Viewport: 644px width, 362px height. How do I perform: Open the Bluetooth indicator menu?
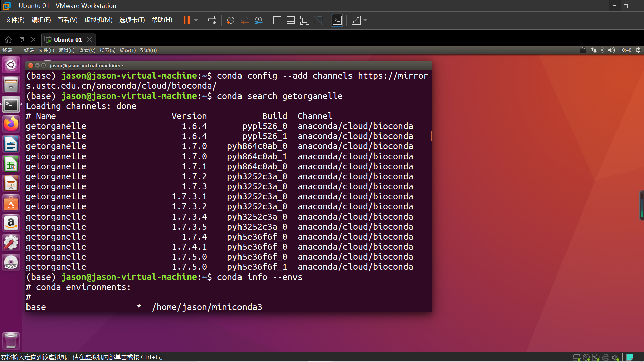tap(602, 50)
